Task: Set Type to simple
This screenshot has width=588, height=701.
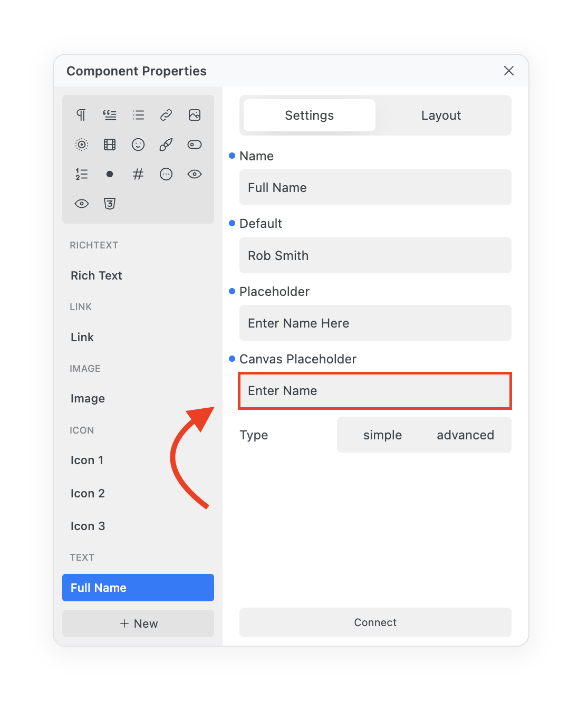Action: point(382,435)
